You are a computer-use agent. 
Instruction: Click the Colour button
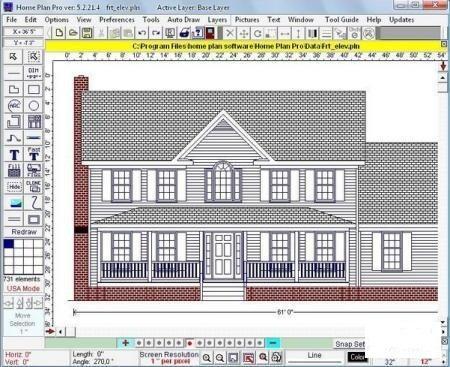357,357
